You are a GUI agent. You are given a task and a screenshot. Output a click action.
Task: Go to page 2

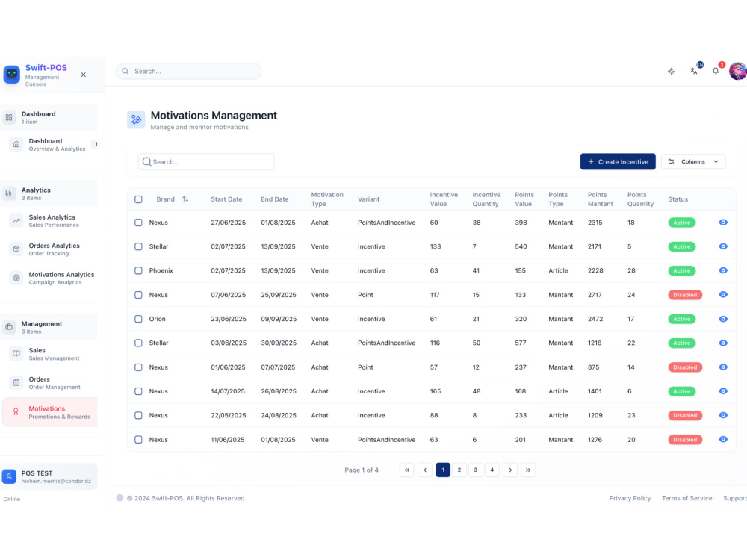pos(459,470)
